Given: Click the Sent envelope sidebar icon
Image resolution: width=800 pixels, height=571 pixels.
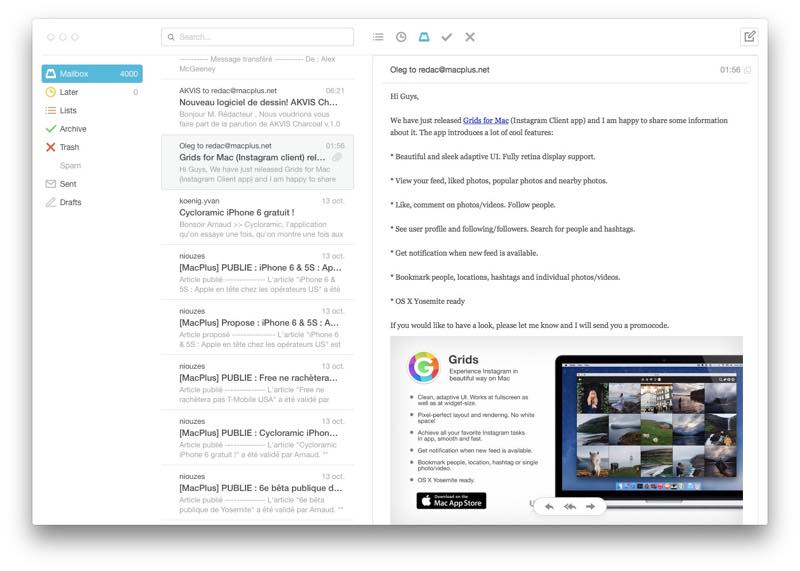Looking at the screenshot, I should pyautogui.click(x=51, y=184).
